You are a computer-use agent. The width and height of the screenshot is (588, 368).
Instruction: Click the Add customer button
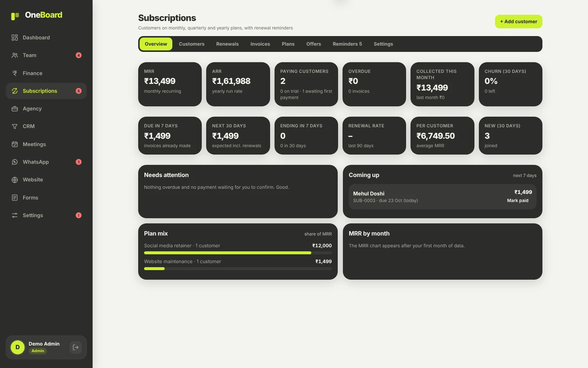pyautogui.click(x=519, y=21)
